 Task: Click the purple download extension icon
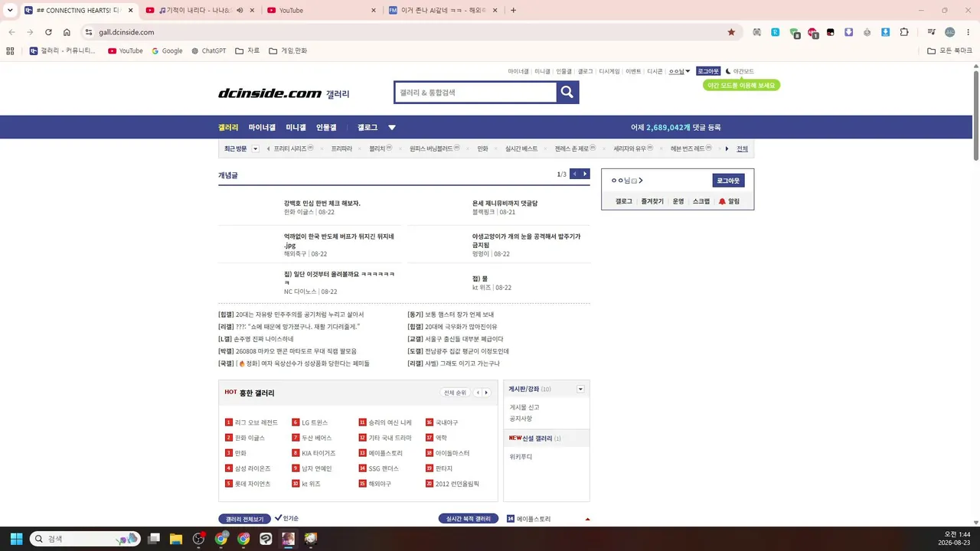[x=849, y=32]
